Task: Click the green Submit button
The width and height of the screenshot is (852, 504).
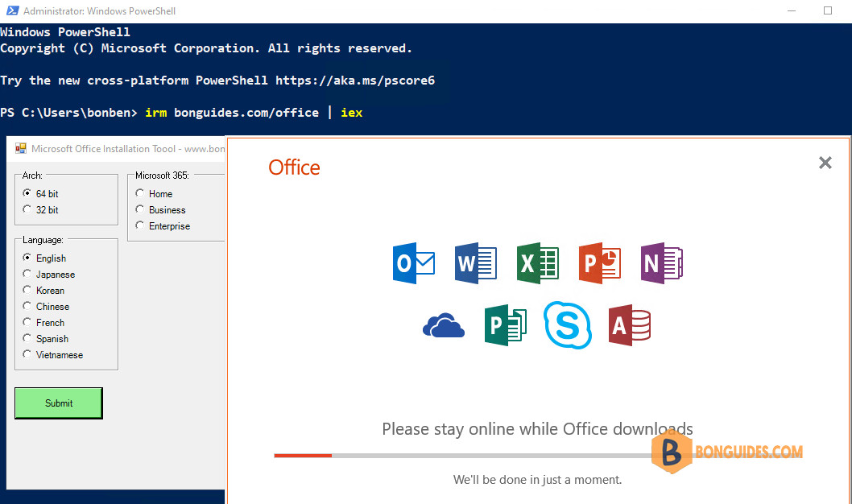Action: click(59, 403)
